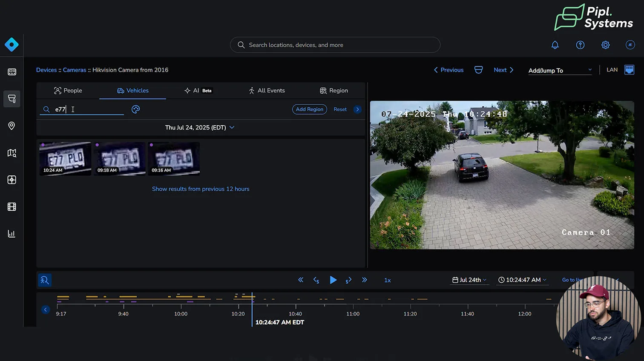Open the 1x playback speed selector

(388, 280)
